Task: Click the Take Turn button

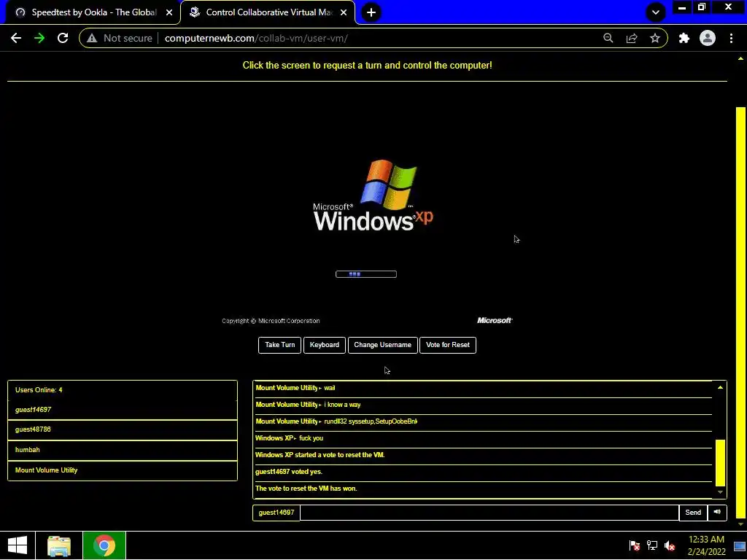Action: [279, 345]
